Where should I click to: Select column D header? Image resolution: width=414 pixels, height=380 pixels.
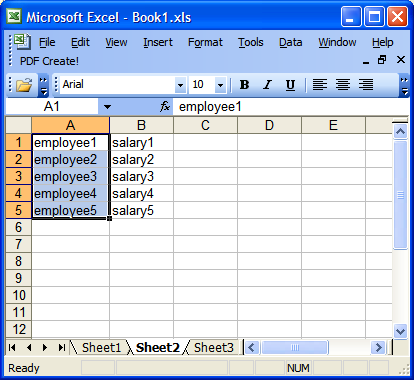click(269, 125)
